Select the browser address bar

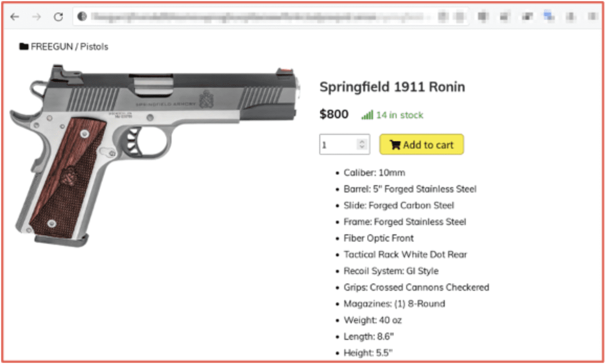point(271,16)
